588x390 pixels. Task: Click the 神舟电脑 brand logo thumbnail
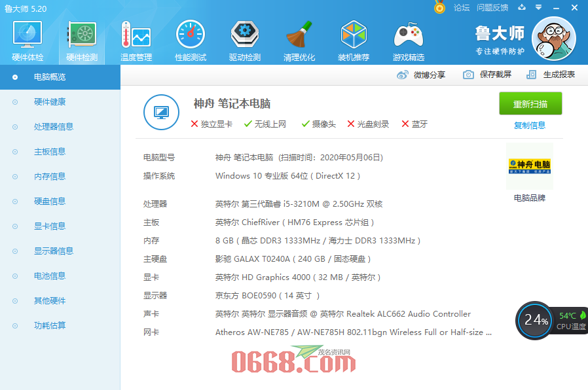tap(528, 167)
